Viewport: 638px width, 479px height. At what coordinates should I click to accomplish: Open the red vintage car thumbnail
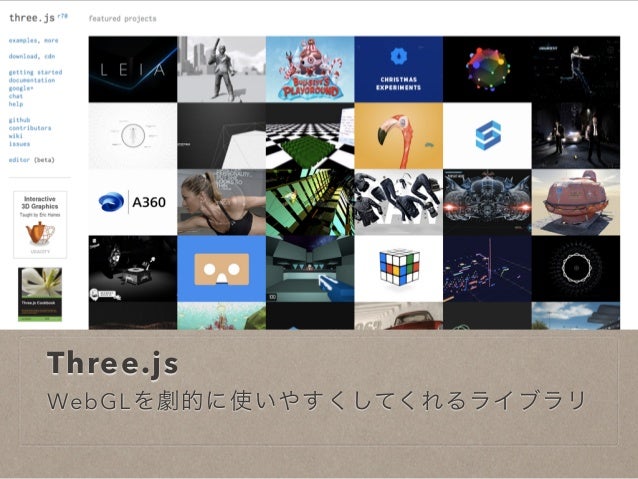[x=399, y=316]
